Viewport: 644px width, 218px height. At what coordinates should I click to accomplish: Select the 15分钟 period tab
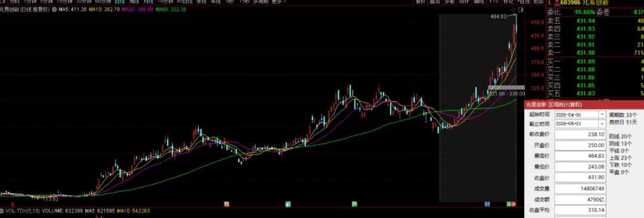[64, 2]
